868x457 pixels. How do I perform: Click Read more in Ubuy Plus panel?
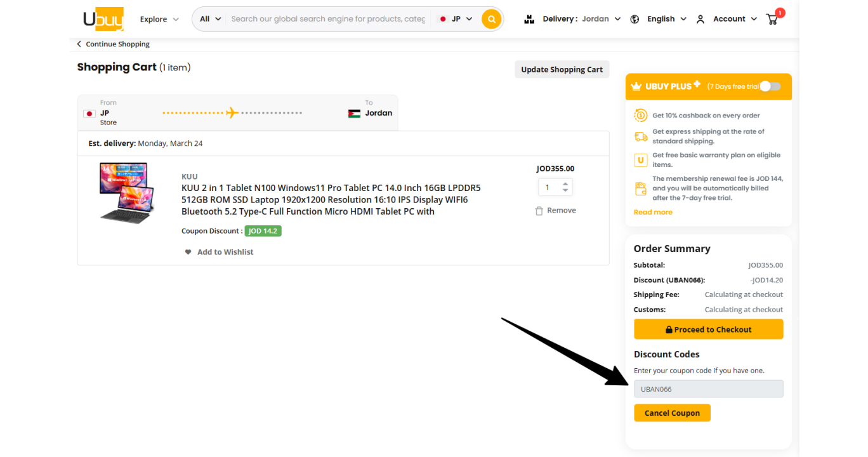(653, 212)
